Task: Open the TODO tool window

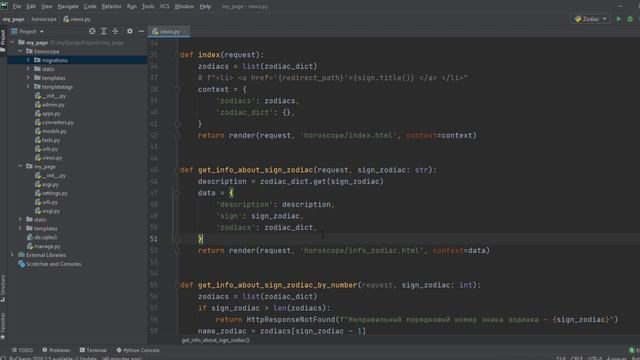Action: (x=22, y=350)
